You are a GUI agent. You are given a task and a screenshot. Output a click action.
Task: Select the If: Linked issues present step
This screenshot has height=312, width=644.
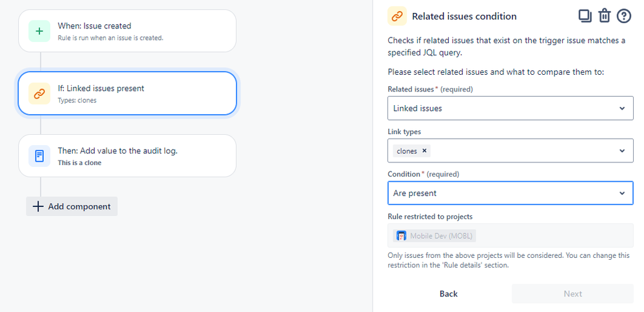127,93
